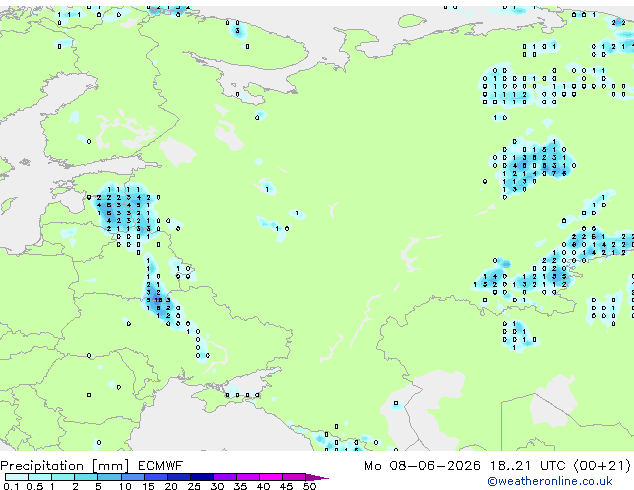Select the 10–15 mm blue legend swatch
634x490 pixels.
(x=132, y=477)
